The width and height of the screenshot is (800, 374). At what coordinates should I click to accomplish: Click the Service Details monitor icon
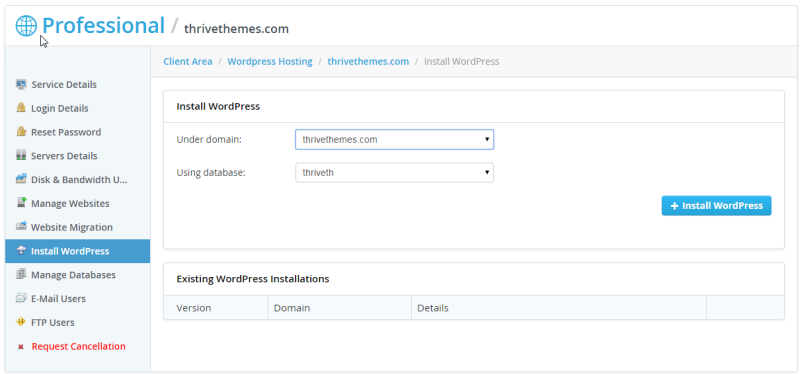click(21, 84)
